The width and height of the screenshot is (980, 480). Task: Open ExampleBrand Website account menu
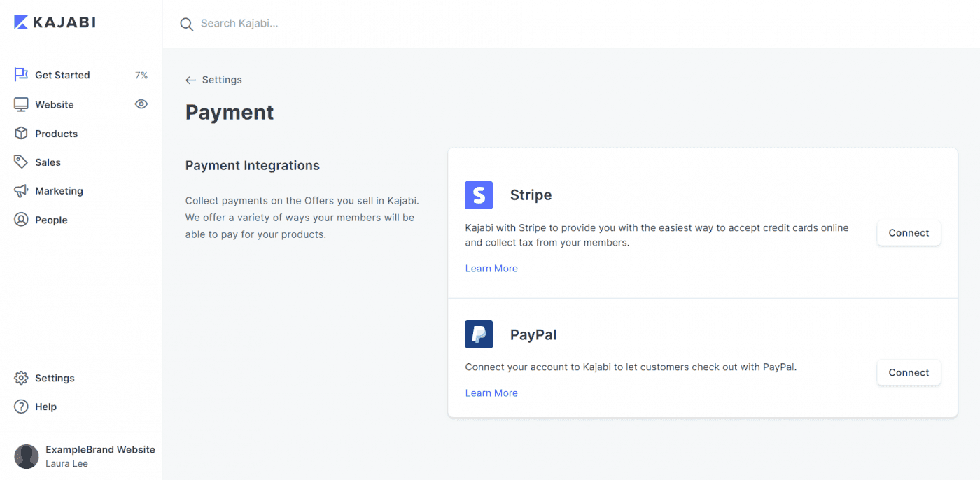point(100,450)
